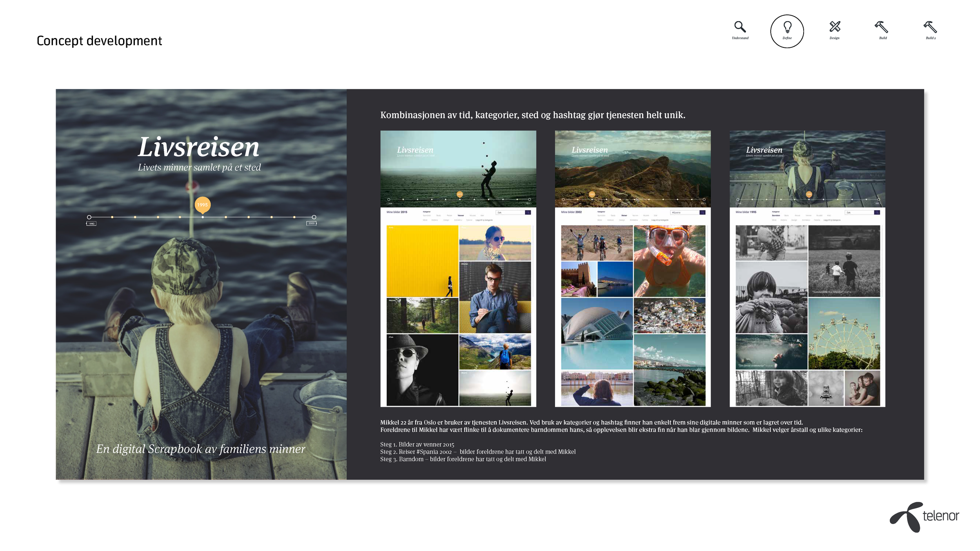Viewport: 980px width, 551px height.
Task: Click the Søk field in 2015 mockup
Action: tap(510, 212)
